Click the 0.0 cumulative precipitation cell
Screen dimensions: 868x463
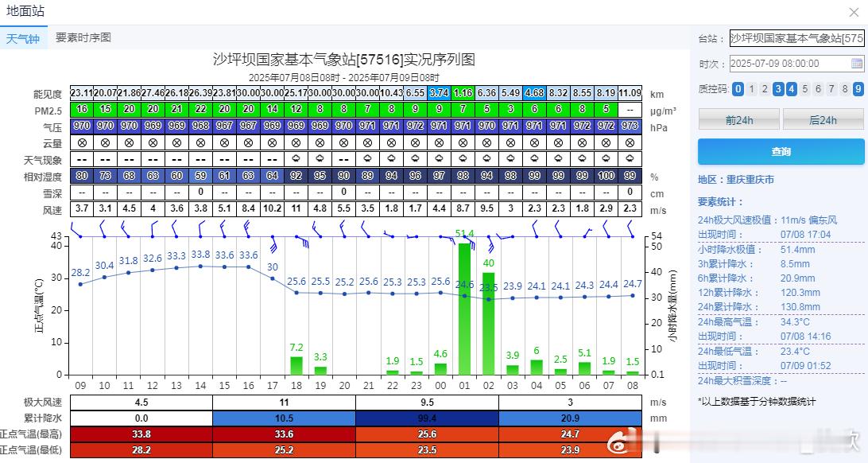141,418
